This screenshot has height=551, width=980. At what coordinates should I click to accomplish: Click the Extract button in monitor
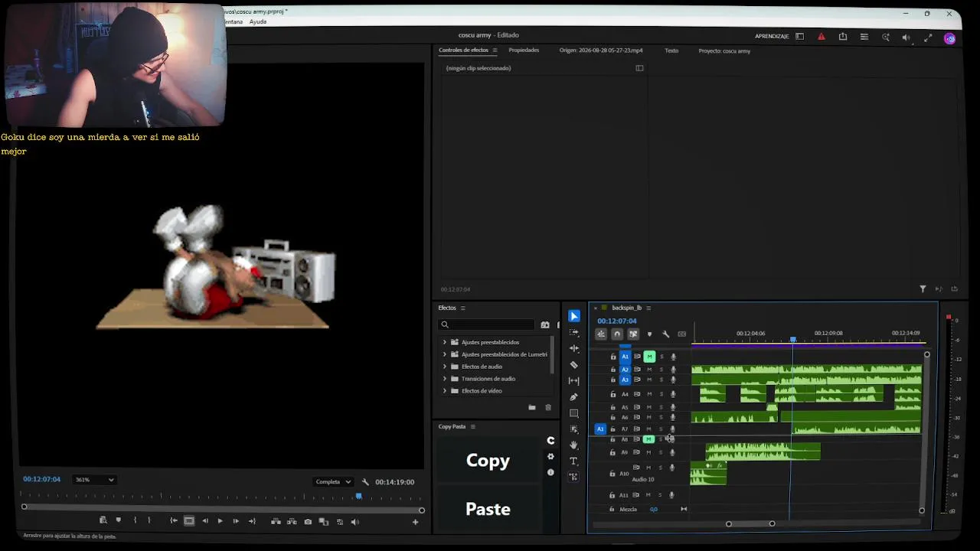pyautogui.click(x=292, y=522)
